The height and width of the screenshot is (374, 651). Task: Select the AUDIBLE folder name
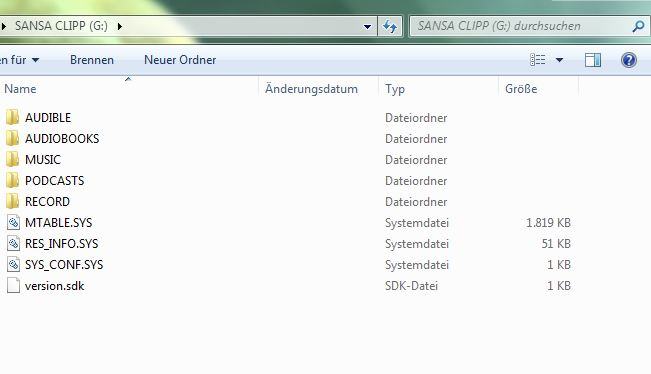point(48,118)
